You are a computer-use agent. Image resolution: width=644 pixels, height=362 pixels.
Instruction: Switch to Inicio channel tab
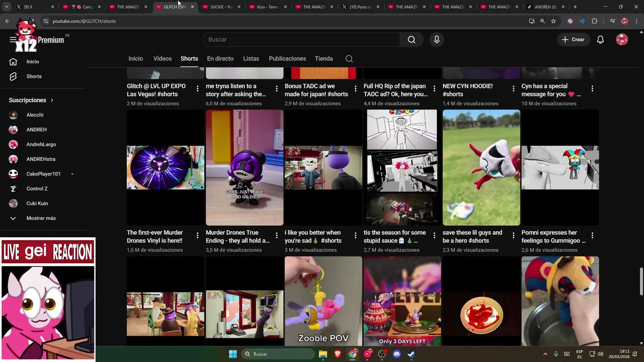[x=136, y=59]
